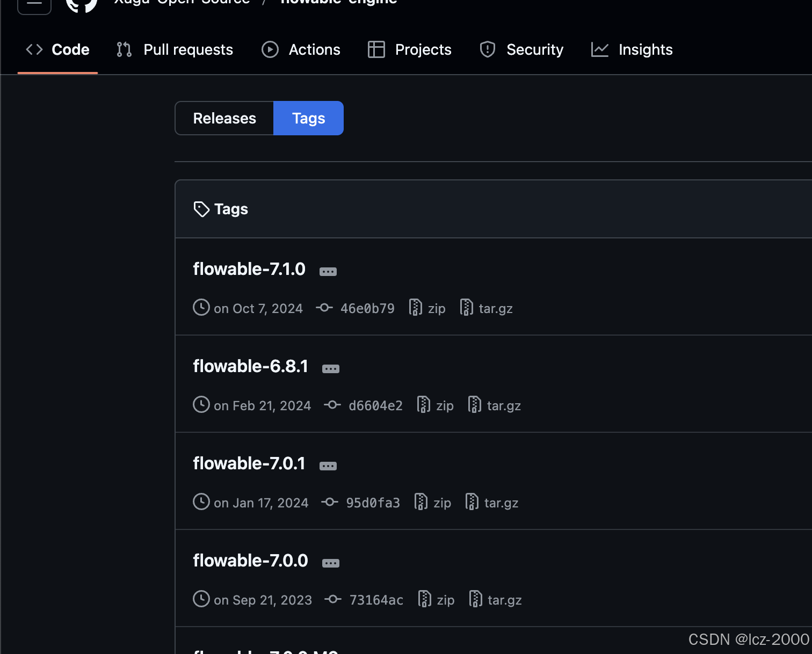Open the flowable-7.0.0 tag
812x654 pixels.
point(251,561)
